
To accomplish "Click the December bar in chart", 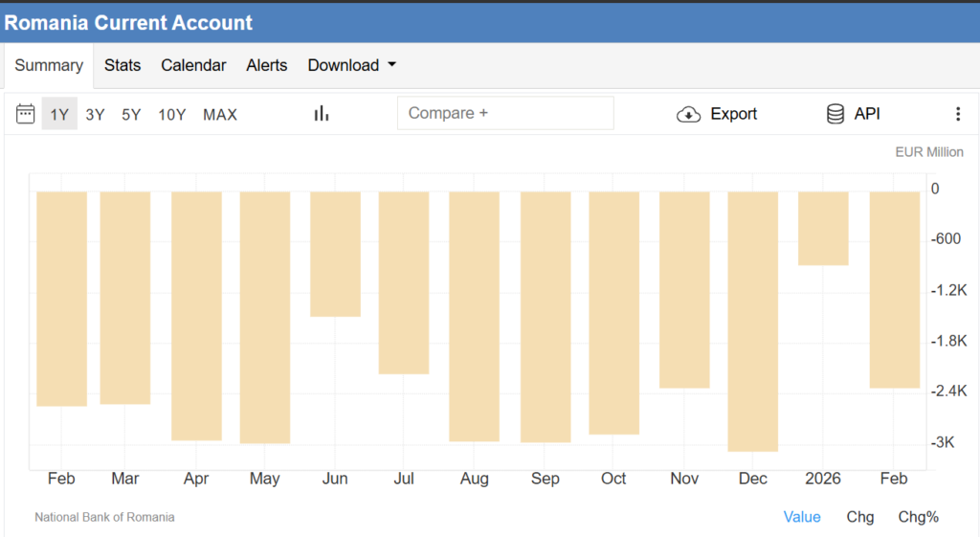I will coord(752,321).
